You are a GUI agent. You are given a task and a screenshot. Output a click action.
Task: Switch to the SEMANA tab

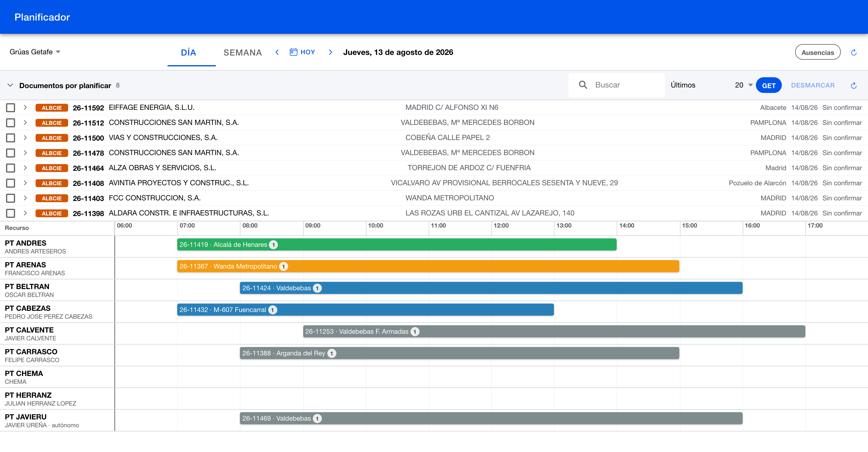pos(242,53)
